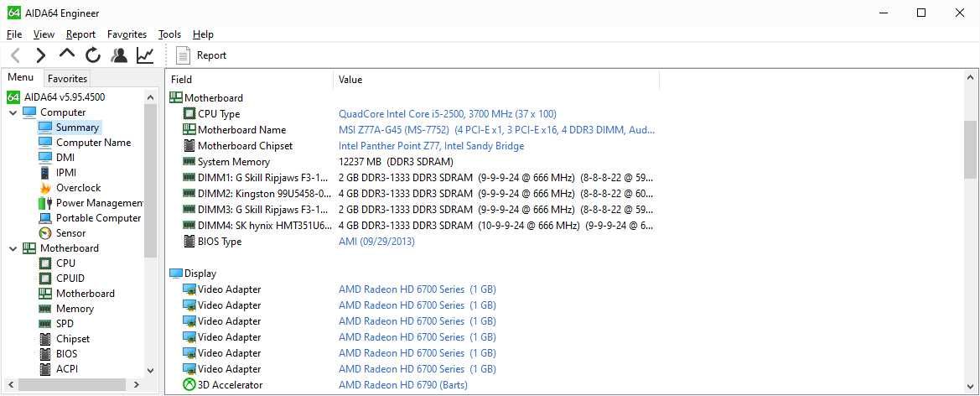Go back with the left arrow toolbar icon

[16, 55]
